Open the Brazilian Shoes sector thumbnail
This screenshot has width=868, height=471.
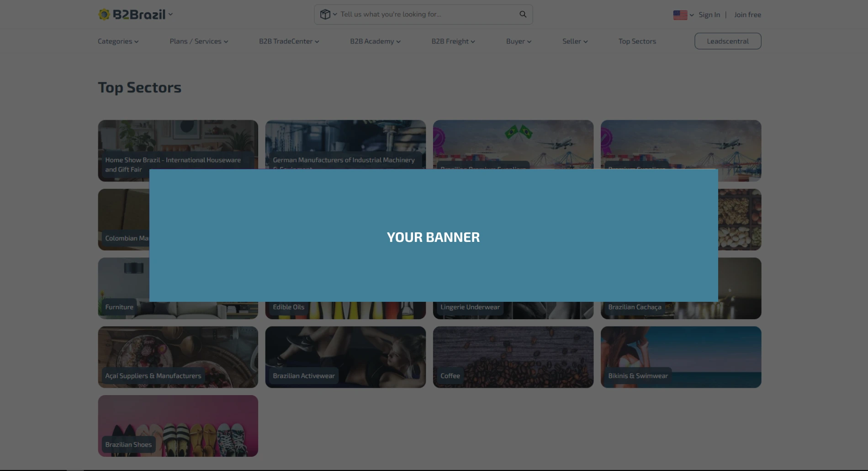[x=178, y=426]
